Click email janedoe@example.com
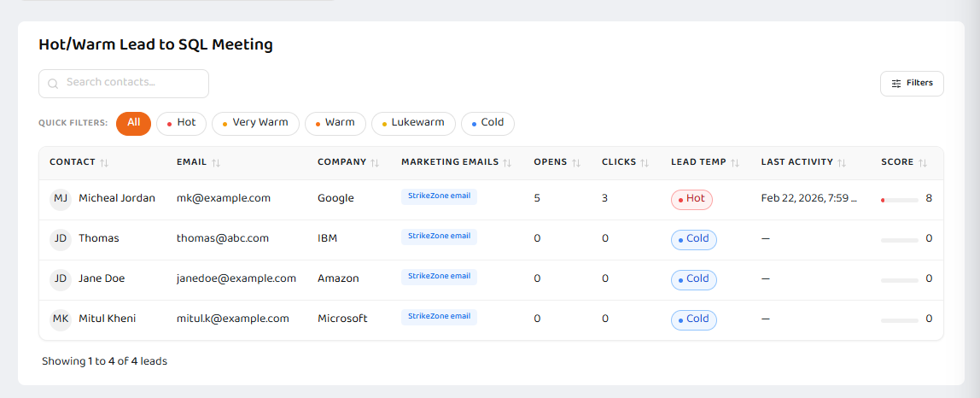This screenshot has width=980, height=398. 236,278
